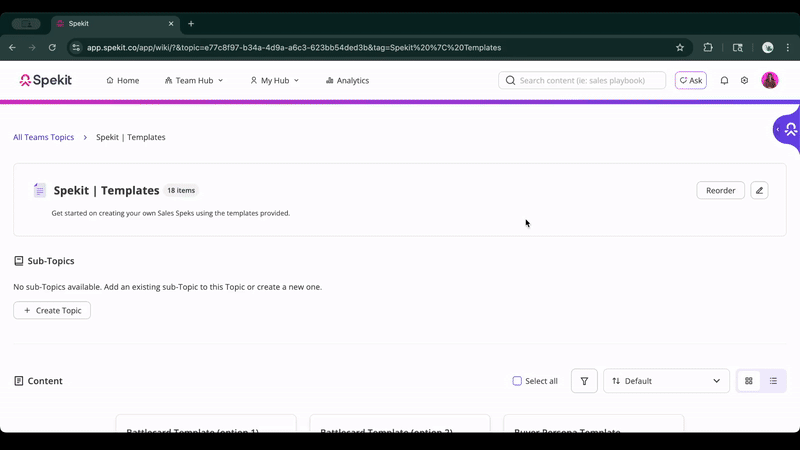This screenshot has width=800, height=450.
Task: Click the Ask button
Action: point(691,81)
